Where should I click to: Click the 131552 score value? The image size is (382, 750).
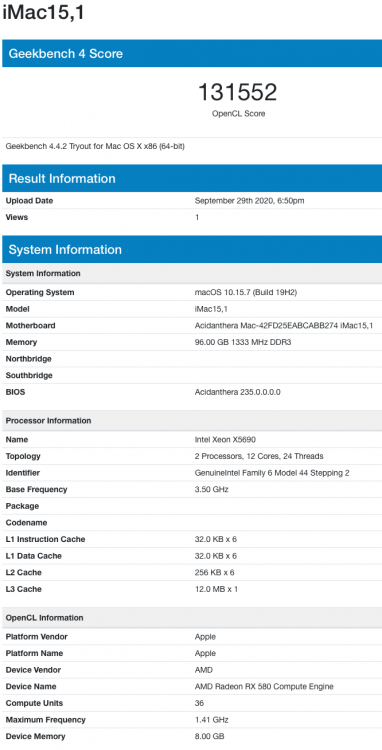coord(238,92)
